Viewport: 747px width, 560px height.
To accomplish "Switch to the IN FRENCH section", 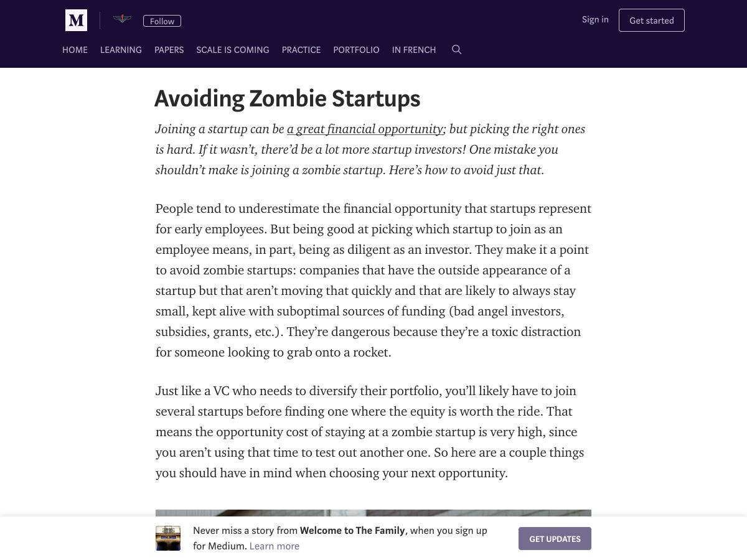I will click(x=413, y=50).
